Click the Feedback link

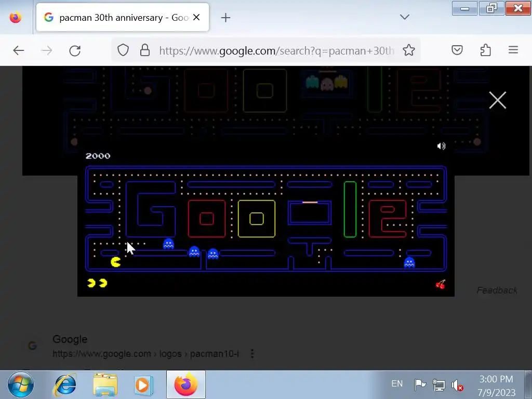click(x=497, y=290)
